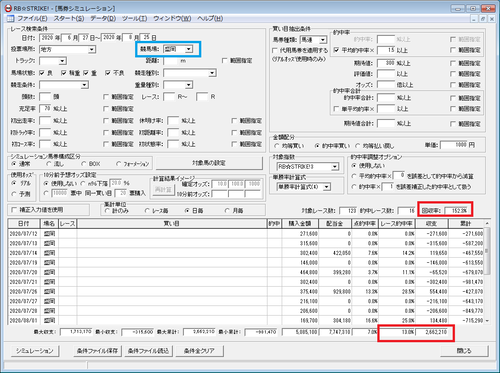
Task: Click the results table scrollbar down arrow
Action: click(x=487, y=321)
